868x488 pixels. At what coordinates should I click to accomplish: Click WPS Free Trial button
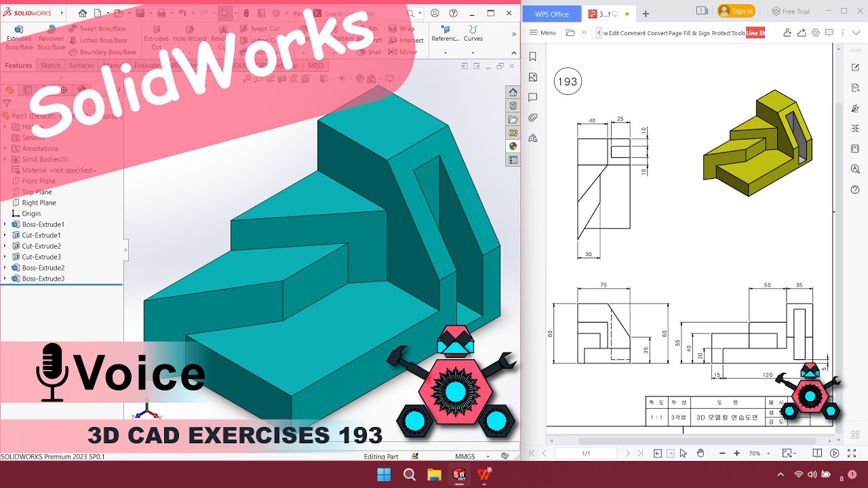point(791,12)
